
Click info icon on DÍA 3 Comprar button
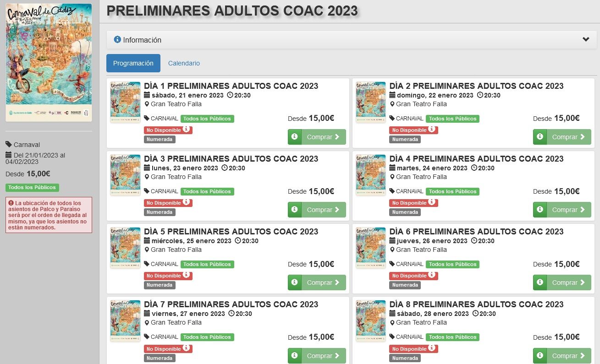point(295,210)
